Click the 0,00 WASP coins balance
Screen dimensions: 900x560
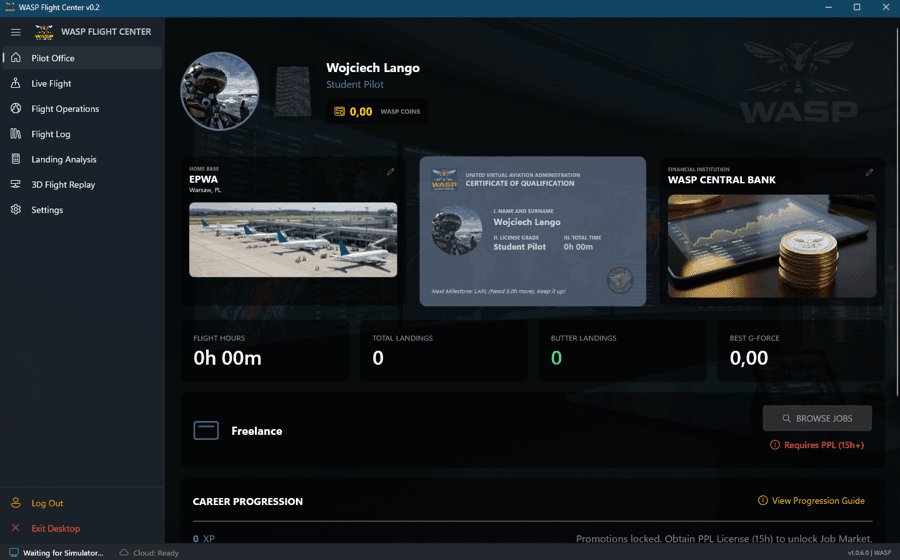tap(361, 111)
